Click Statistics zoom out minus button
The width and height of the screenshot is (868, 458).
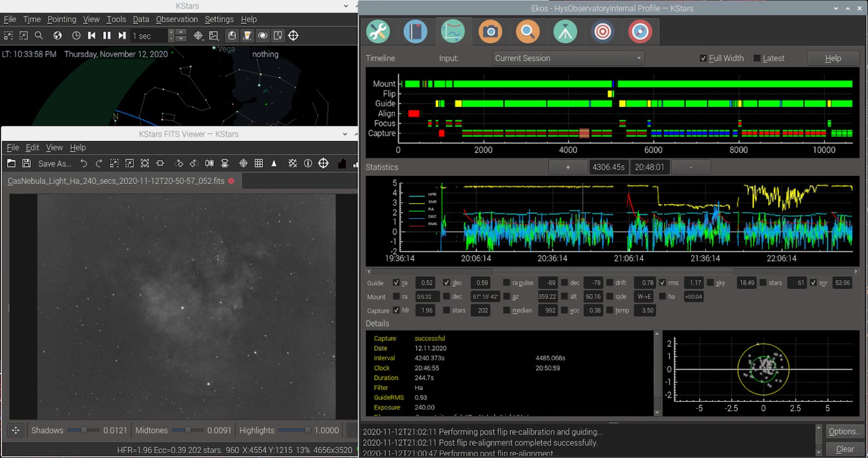[691, 167]
